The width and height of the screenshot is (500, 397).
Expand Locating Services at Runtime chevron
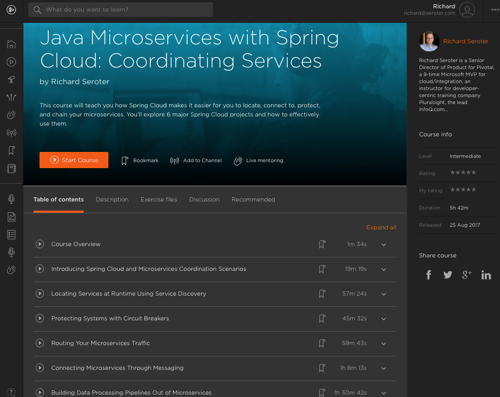pos(384,294)
